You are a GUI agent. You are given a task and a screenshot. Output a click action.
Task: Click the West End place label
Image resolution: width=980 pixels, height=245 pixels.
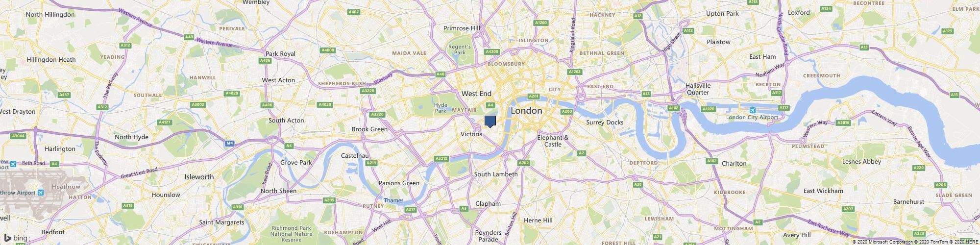[x=476, y=93]
